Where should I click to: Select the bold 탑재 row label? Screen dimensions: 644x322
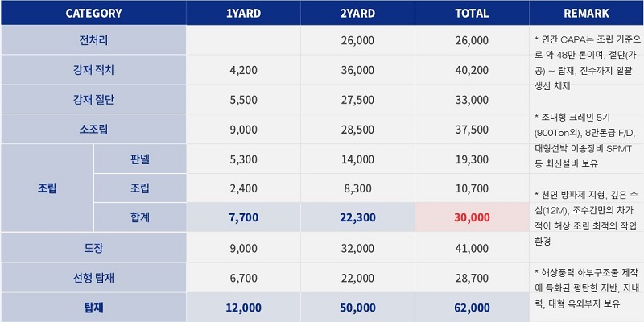93,308
